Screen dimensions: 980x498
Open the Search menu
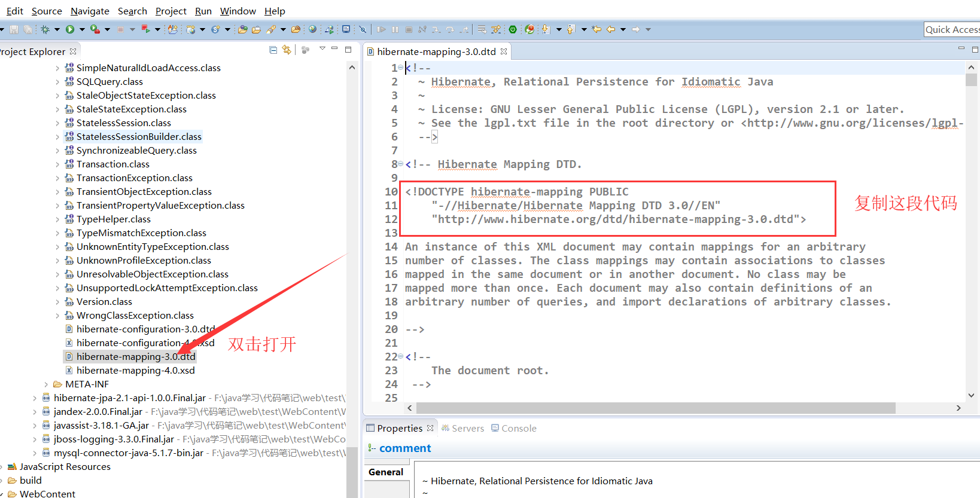(132, 11)
